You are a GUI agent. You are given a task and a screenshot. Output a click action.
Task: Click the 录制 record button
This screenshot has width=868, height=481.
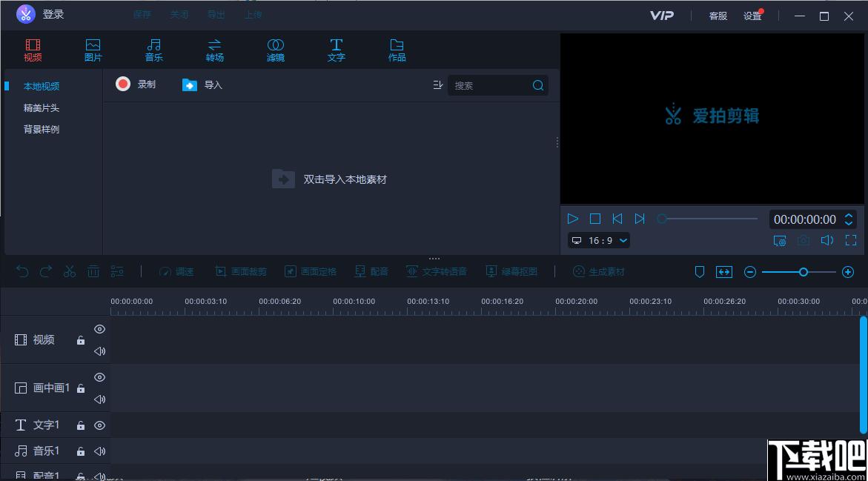point(136,84)
